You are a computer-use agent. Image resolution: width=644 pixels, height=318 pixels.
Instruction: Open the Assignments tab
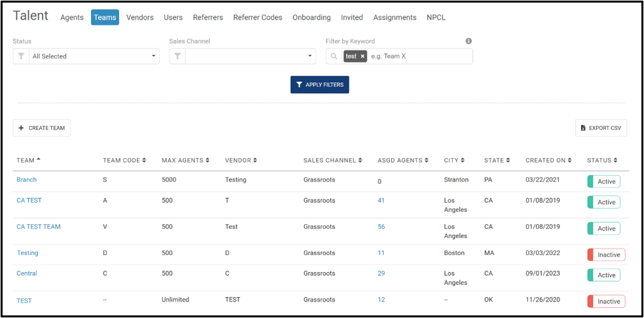(x=394, y=17)
